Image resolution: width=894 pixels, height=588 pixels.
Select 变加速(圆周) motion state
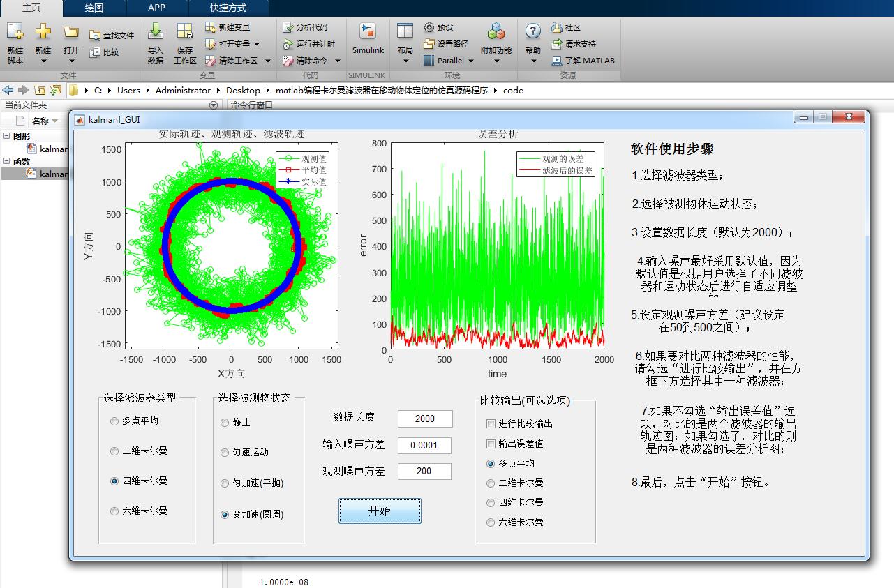pyautogui.click(x=225, y=515)
